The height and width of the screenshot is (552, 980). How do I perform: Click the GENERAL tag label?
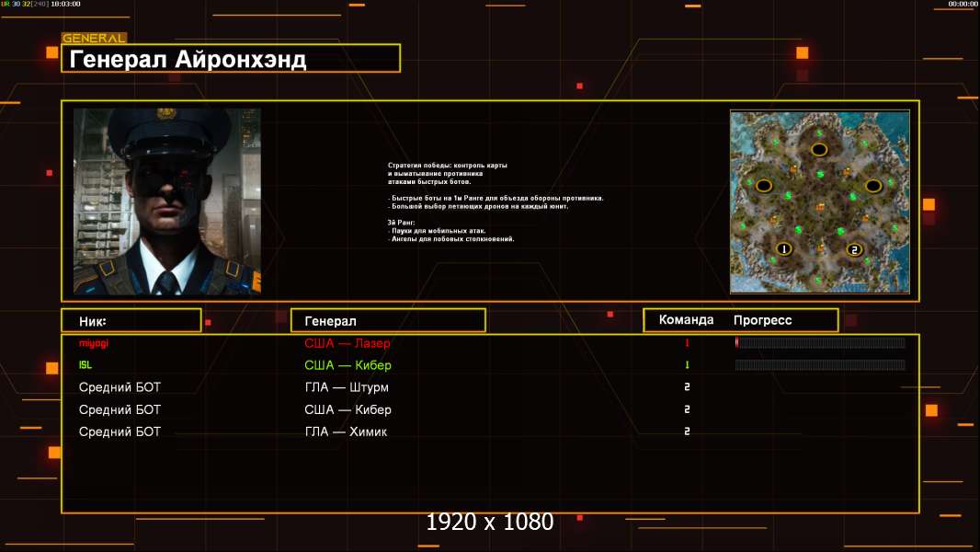click(x=94, y=38)
